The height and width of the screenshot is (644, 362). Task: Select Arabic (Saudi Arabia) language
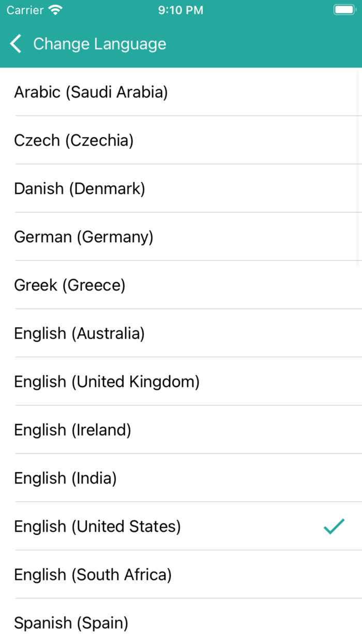click(x=91, y=92)
